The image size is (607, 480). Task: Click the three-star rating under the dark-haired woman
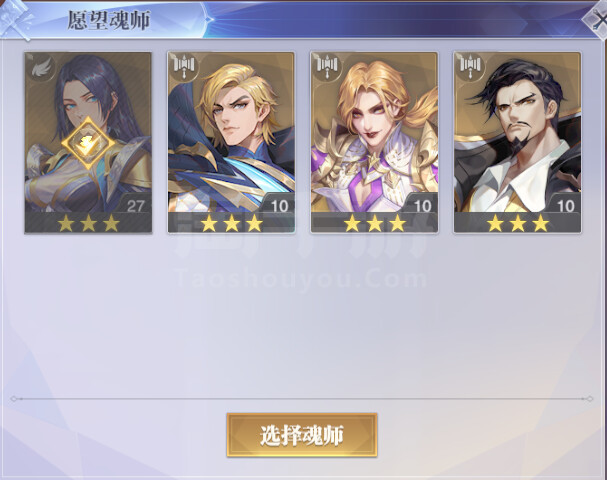click(x=88, y=223)
